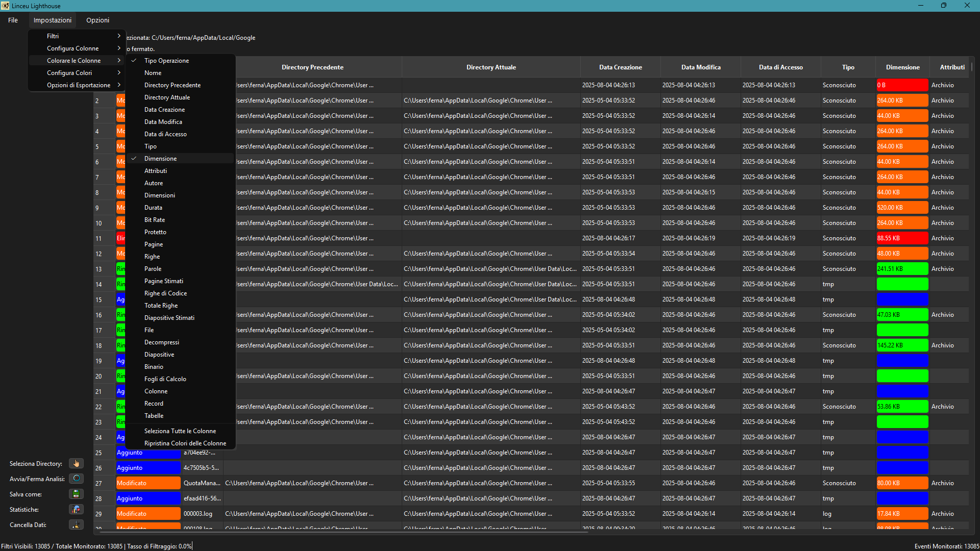Enable coloring for the Attributi column
The height and width of the screenshot is (551, 980).
155,171
